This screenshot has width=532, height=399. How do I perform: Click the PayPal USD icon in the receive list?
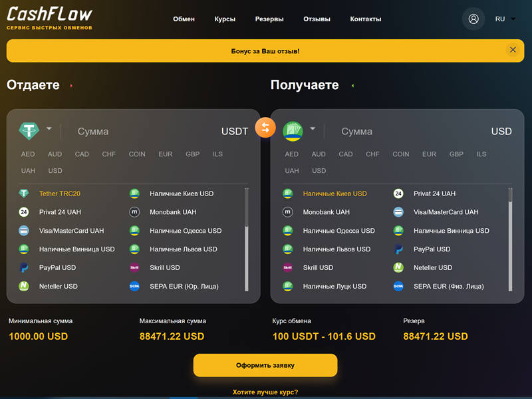coord(398,249)
